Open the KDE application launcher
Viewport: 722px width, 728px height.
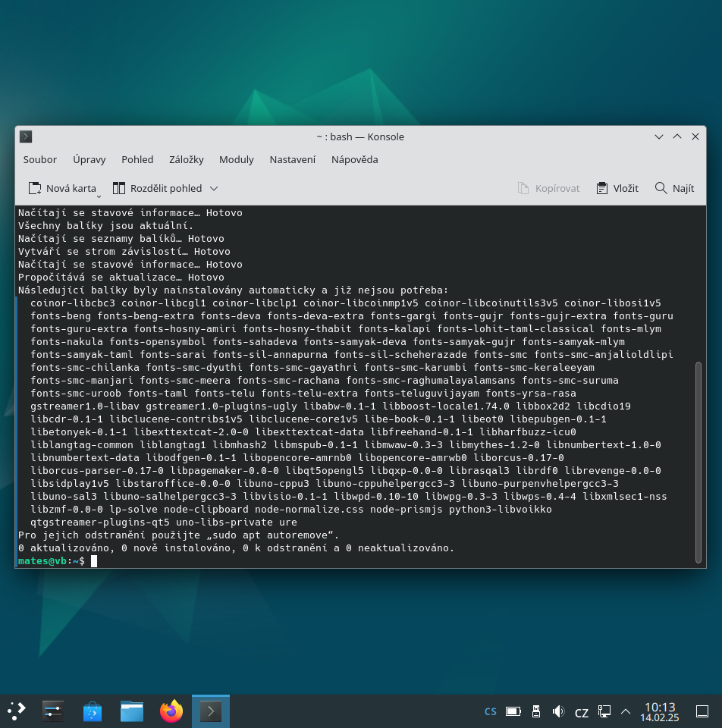point(16,711)
